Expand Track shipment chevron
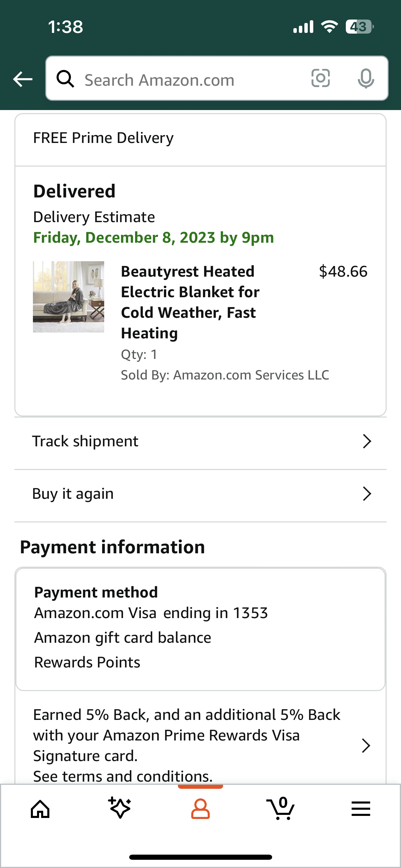The height and width of the screenshot is (868, 401). [367, 442]
